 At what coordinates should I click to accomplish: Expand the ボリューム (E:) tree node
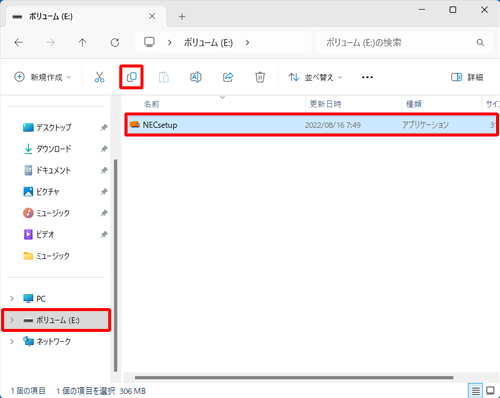[x=12, y=320]
